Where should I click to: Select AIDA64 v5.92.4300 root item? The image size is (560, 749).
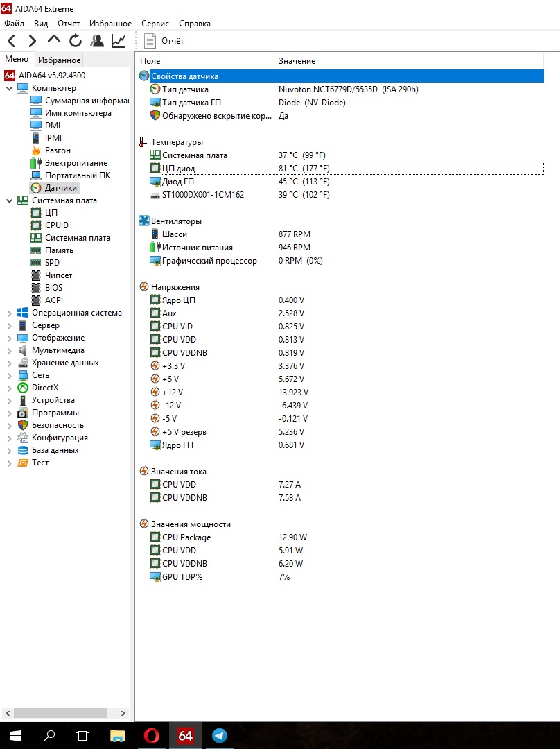click(x=45, y=76)
